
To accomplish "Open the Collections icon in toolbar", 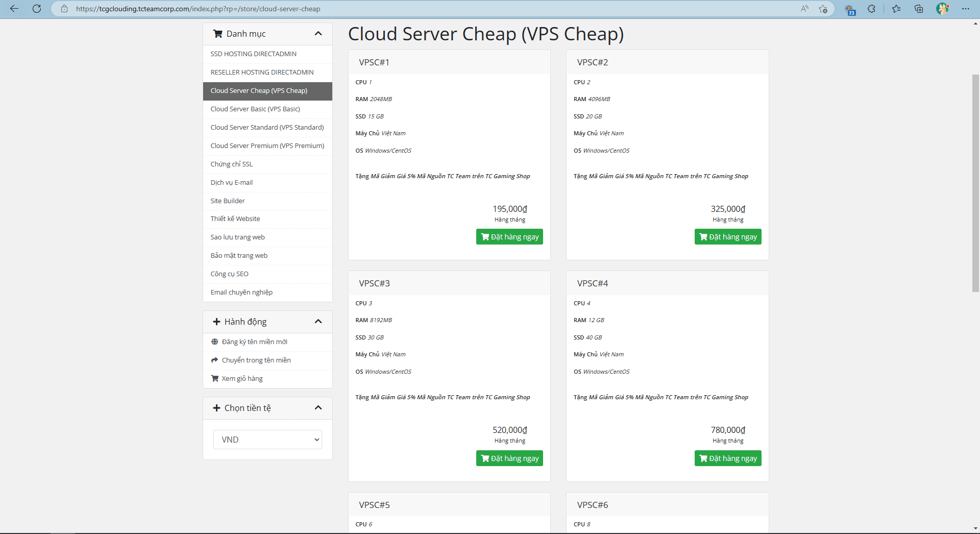I will (919, 9).
